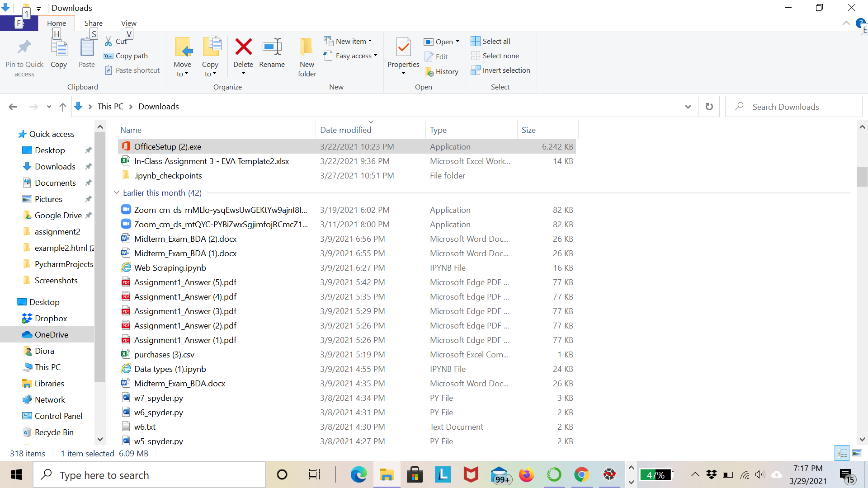The width and height of the screenshot is (868, 488).
Task: Collapse the Earlier this month group
Action: [117, 192]
